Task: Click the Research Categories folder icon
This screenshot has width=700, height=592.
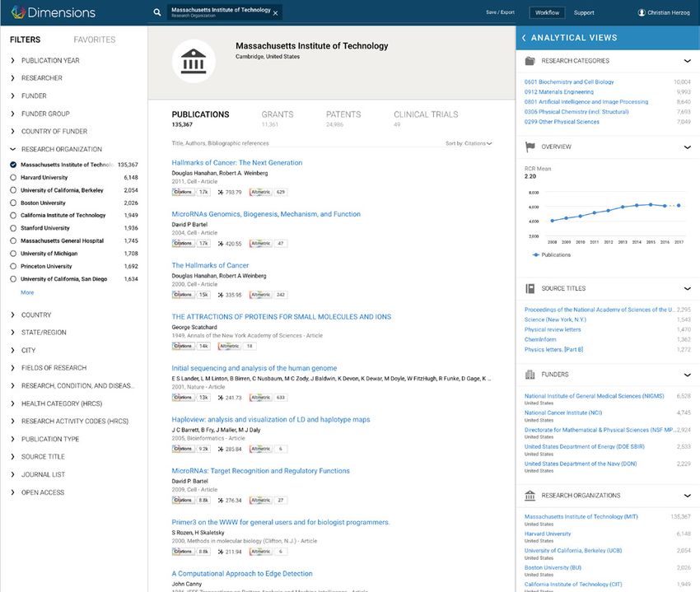Action: [530, 61]
